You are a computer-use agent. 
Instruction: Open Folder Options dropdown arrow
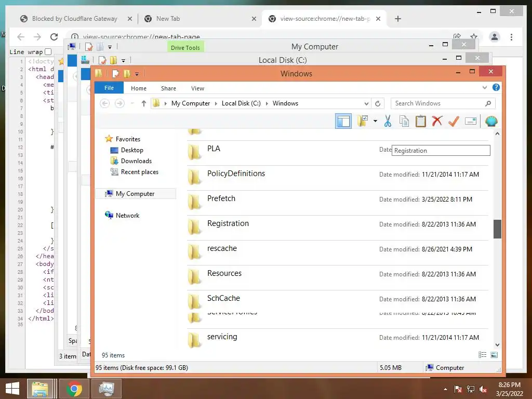coord(375,121)
